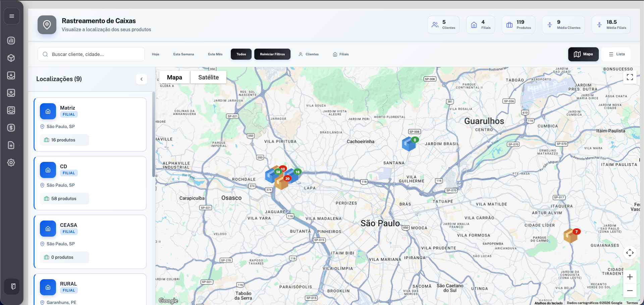Click the 18.5 Média Filiais stat card
The image size is (644, 305).
611,25
